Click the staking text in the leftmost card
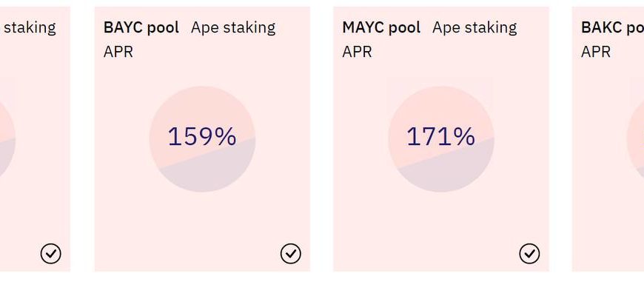 [30, 28]
